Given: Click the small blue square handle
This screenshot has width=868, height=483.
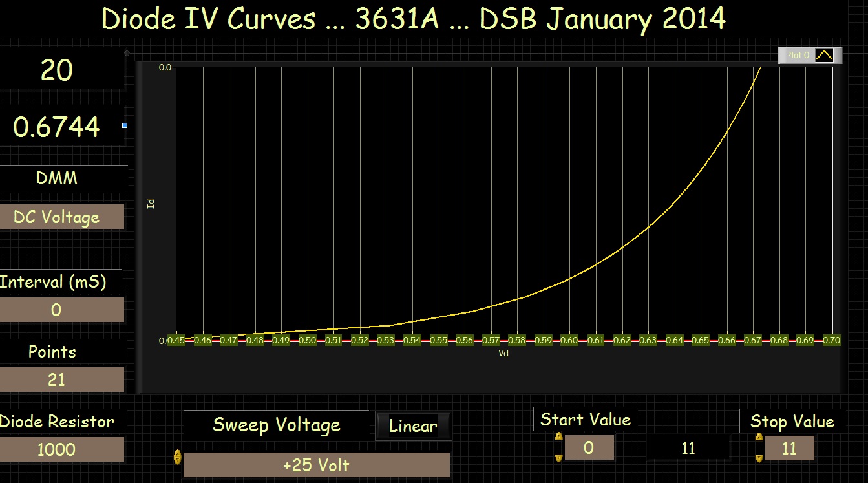Looking at the screenshot, I should click(x=125, y=125).
